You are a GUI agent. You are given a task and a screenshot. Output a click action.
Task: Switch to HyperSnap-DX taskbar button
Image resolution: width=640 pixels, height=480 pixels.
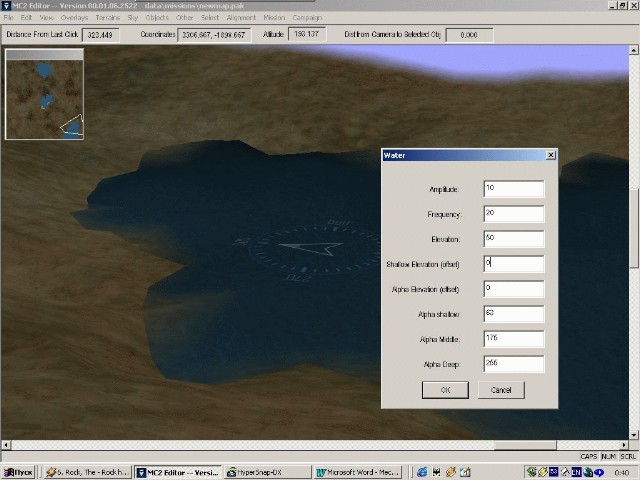point(267,472)
